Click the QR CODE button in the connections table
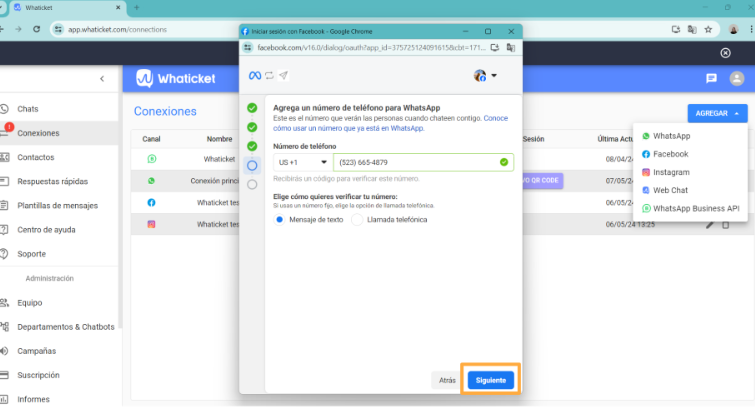Screen dimensions: 755x410 pos(542,180)
